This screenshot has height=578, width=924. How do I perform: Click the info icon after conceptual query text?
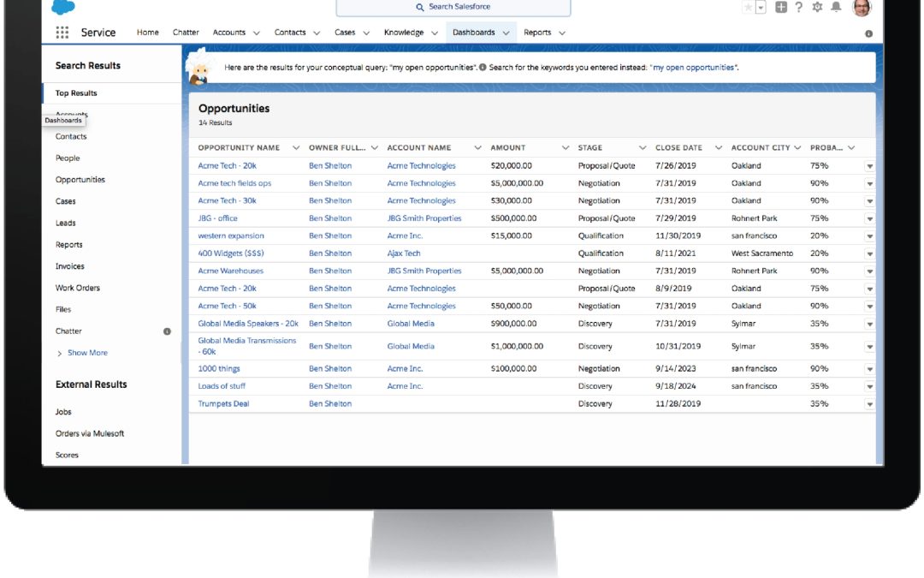483,68
